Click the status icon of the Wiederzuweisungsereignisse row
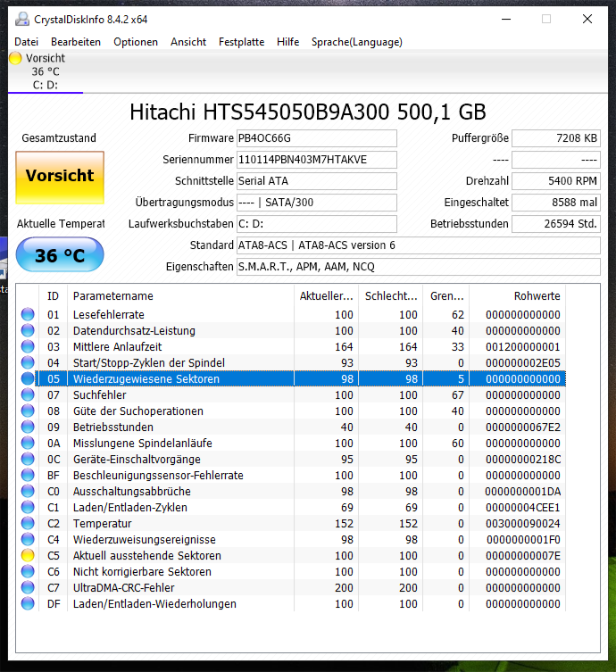Screen dimensions: 616x672 [28, 539]
